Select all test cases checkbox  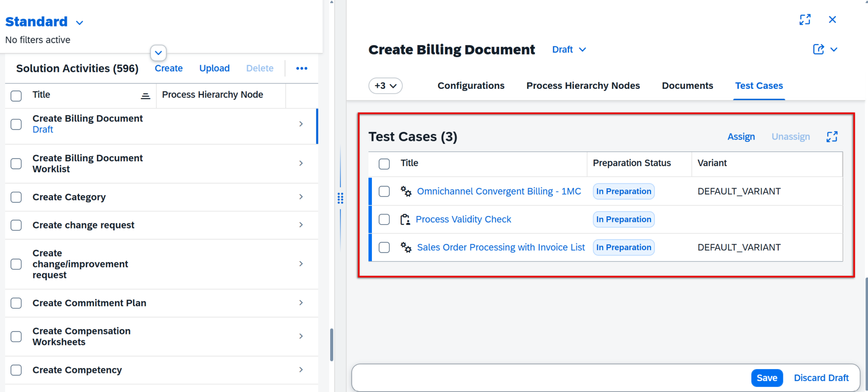pos(384,163)
